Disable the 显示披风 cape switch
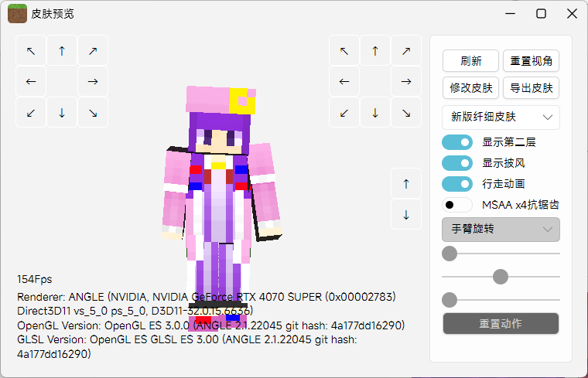 457,163
